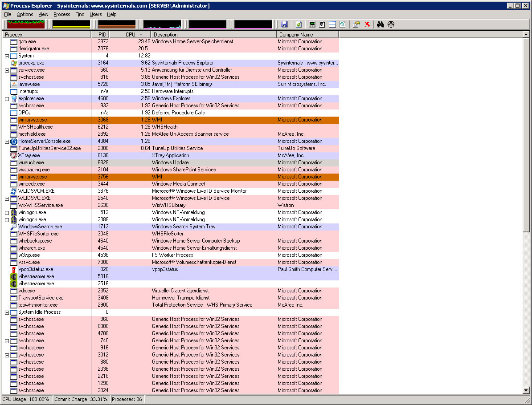
Task: Click the icon of winlogon.exe PID 2388
Action: point(13,219)
